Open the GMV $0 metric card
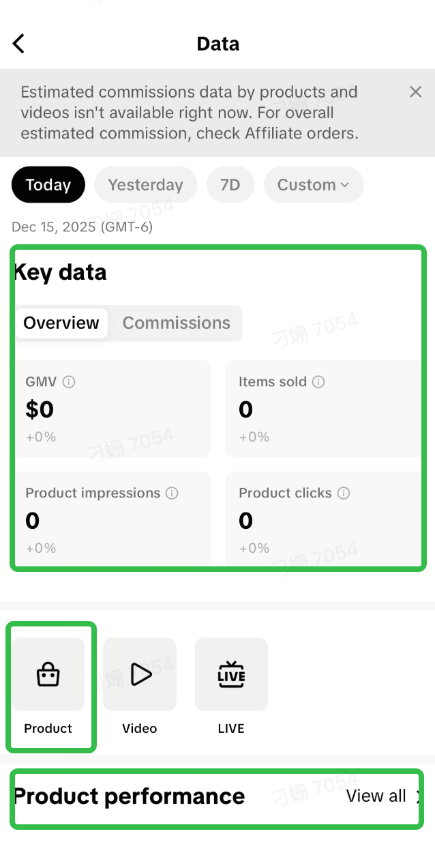This screenshot has height=868, width=435. [x=112, y=409]
